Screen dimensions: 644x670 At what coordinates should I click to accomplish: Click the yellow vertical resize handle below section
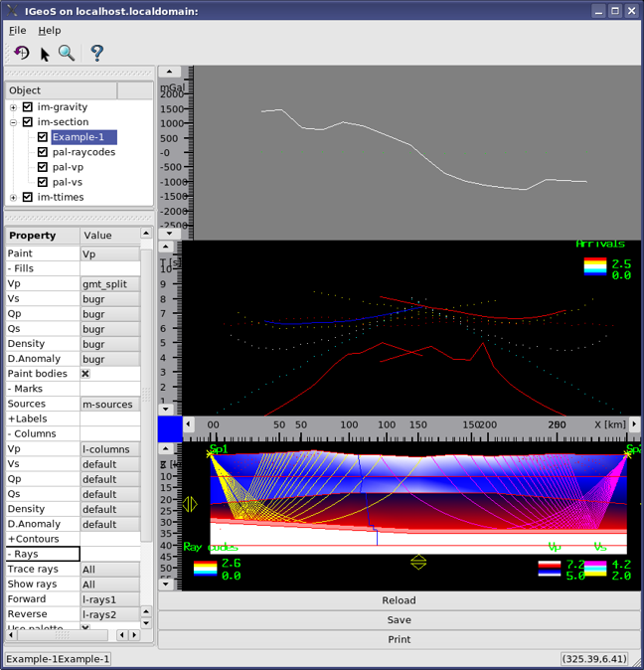(x=418, y=563)
